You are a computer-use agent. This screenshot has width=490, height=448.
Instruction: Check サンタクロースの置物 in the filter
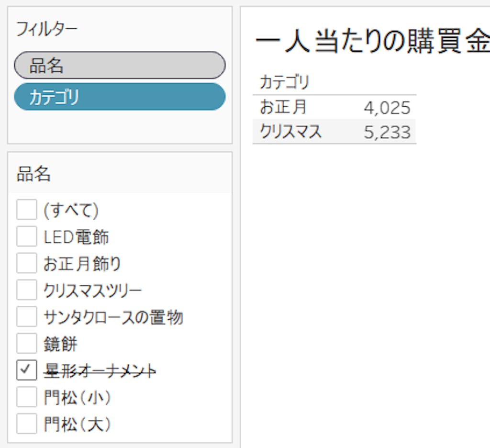coord(26,317)
